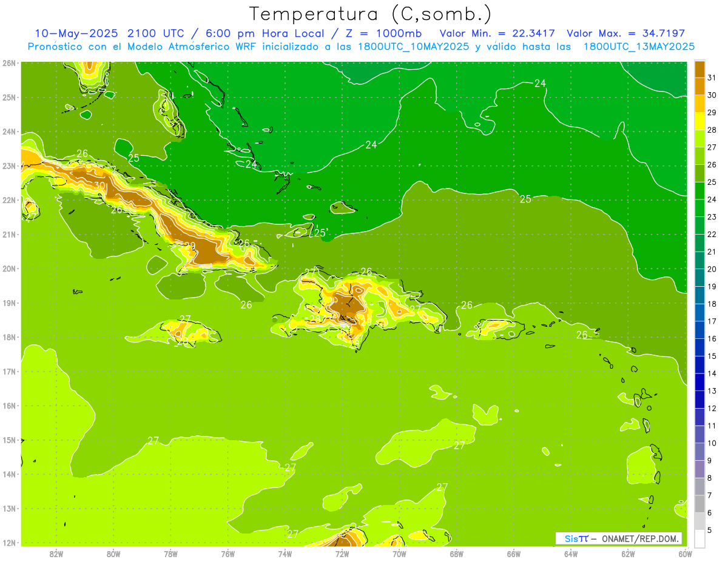The width and height of the screenshot is (728, 562).
Task: Click the 70W longitude axis label
Action: tap(399, 554)
